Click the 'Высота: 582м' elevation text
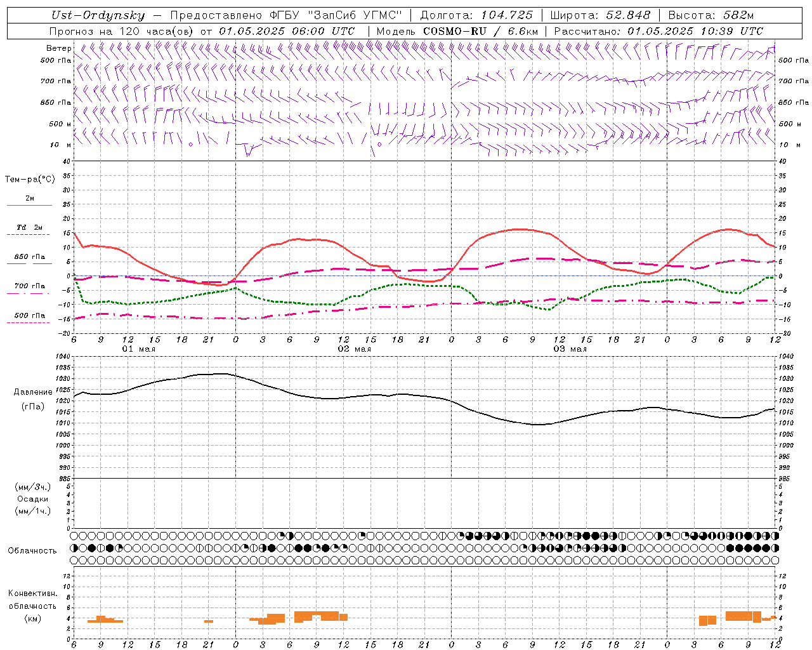 tap(711, 15)
